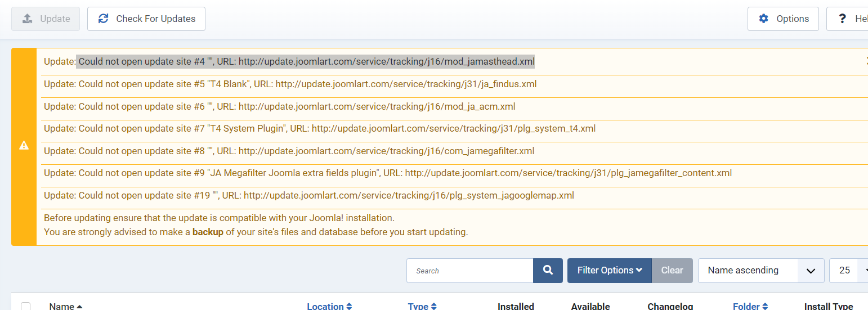Expand the Filter Options panel
Viewport: 868px width, 310px height.
(610, 271)
